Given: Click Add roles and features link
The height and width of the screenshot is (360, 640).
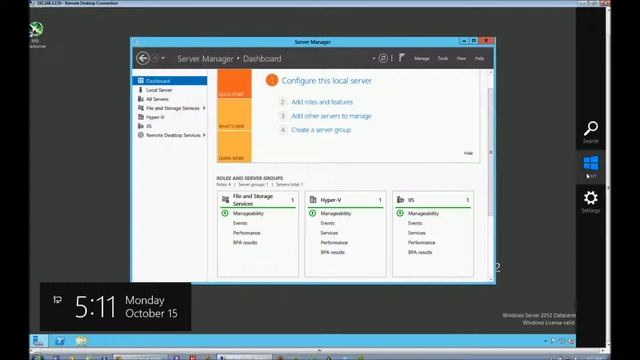Looking at the screenshot, I should pyautogui.click(x=322, y=102).
